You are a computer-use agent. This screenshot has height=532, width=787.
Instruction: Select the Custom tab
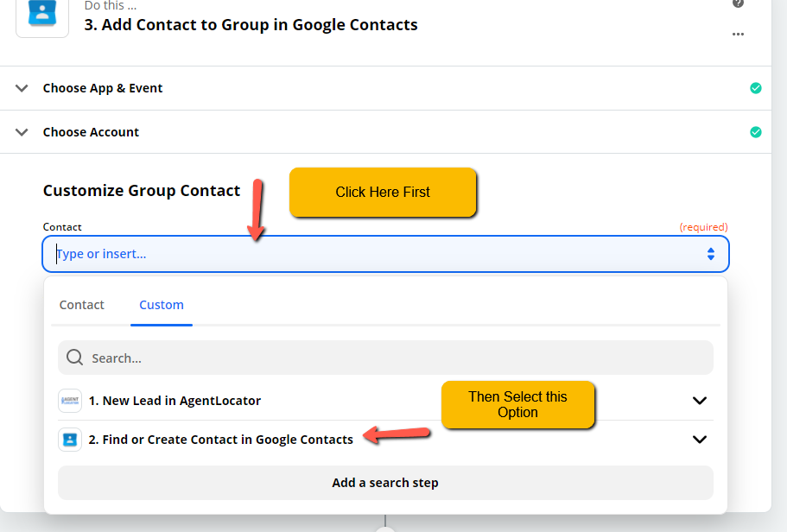click(161, 305)
